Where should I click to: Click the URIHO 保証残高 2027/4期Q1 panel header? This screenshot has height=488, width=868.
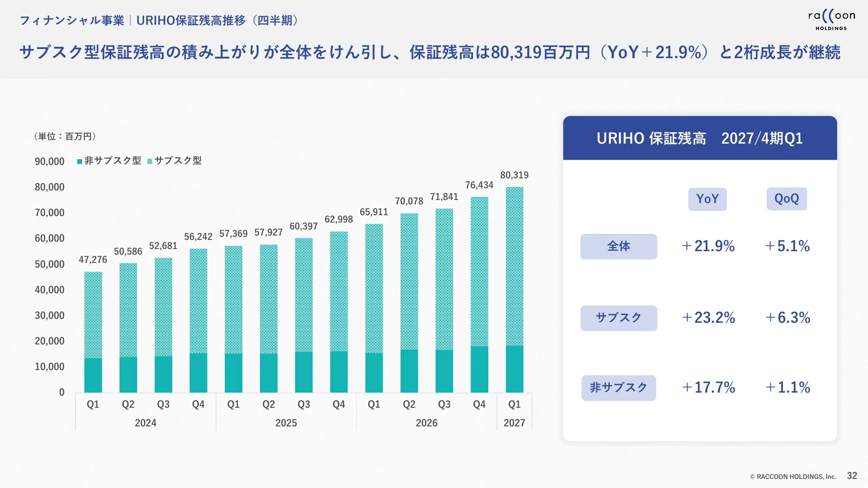pyautogui.click(x=700, y=138)
